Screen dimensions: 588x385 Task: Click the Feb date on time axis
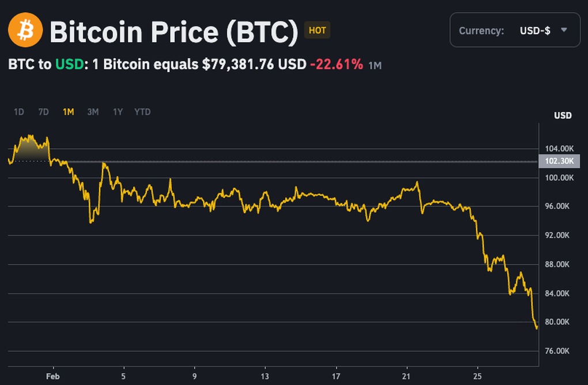click(x=53, y=376)
